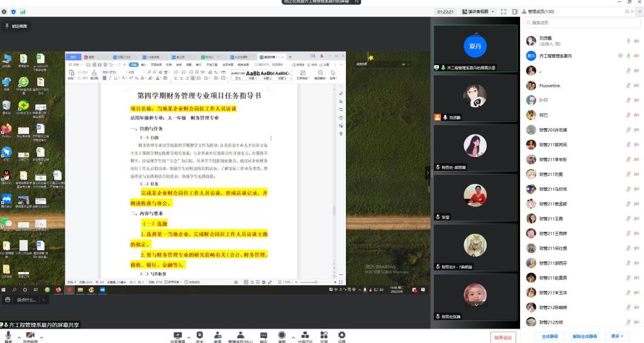
Task: Open the security shield icon
Action: (199, 336)
